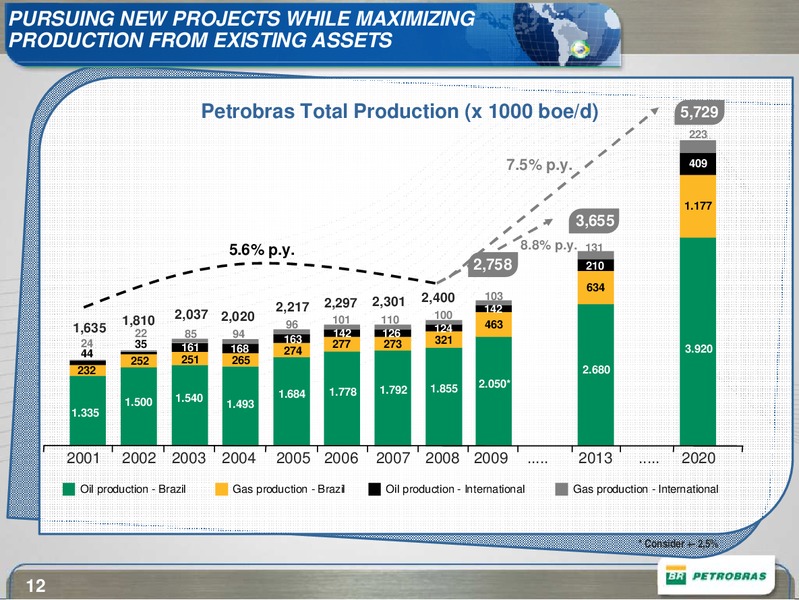Click the '3,655' total callout for 2013

pyautogui.click(x=595, y=221)
